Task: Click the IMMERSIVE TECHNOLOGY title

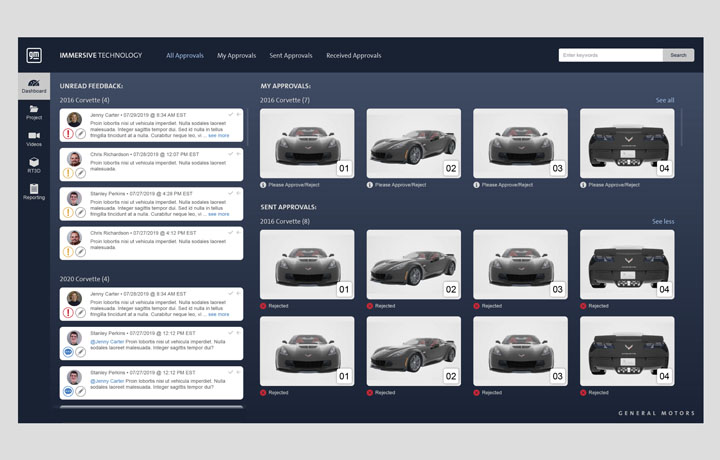Action: 101,55
